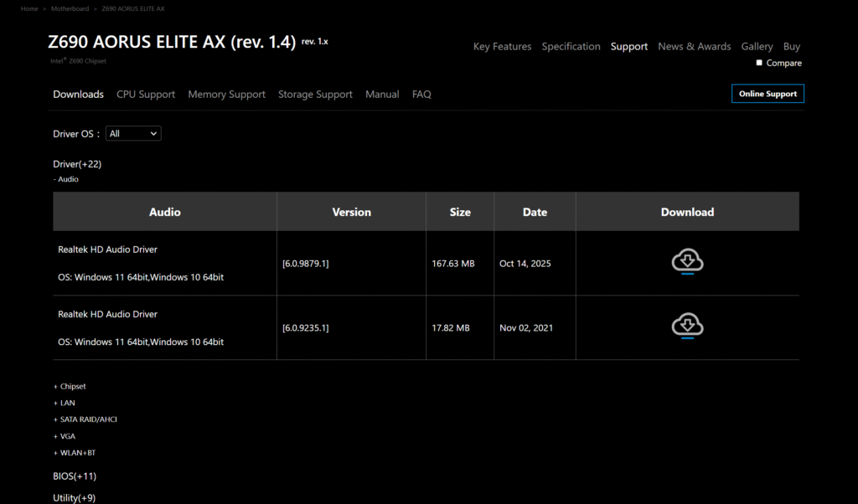Collapse the Audio driver section
The width and height of the screenshot is (858, 504).
point(65,179)
